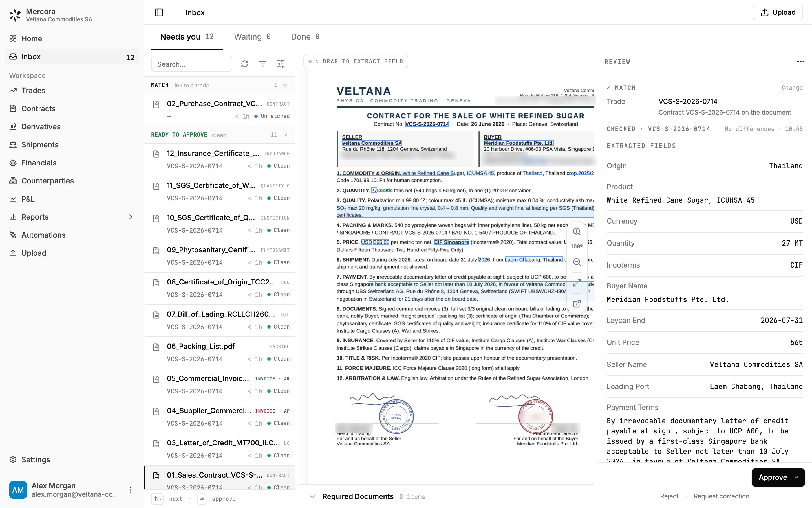Open the Home sidebar item
This screenshot has height=508, width=812.
[x=72, y=39]
